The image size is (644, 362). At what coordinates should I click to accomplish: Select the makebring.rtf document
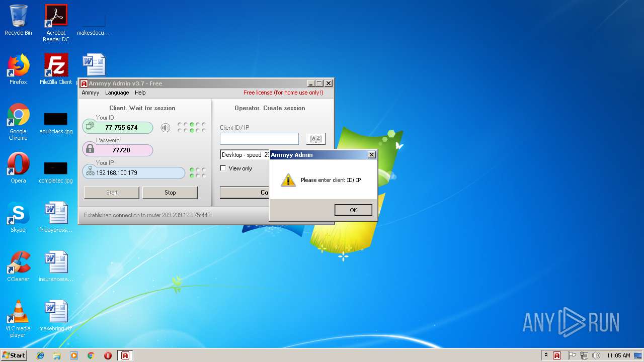pyautogui.click(x=56, y=316)
